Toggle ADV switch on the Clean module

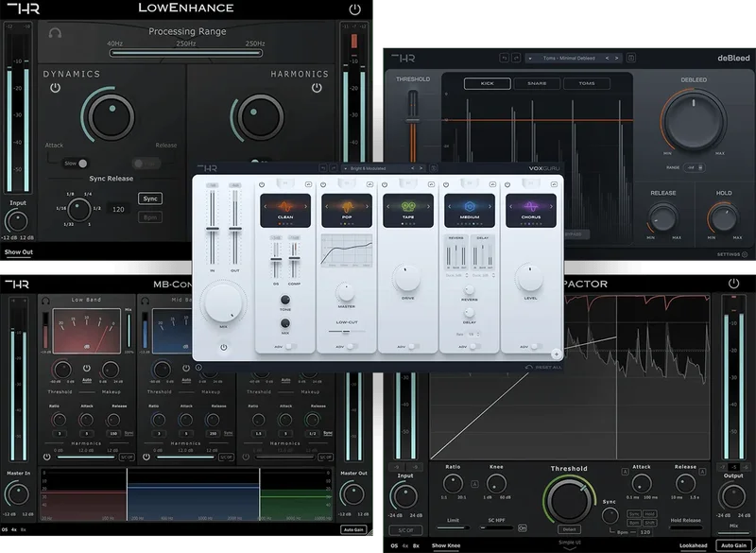(291, 347)
